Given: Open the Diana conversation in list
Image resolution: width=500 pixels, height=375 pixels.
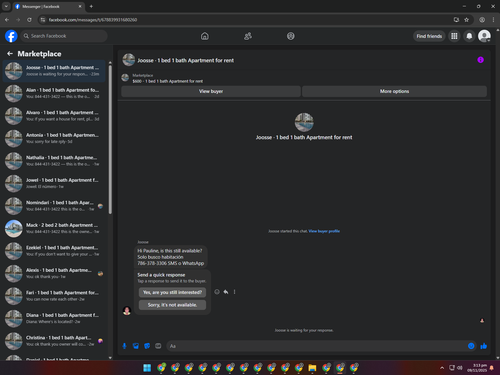Looking at the screenshot, I should click(x=54, y=318).
